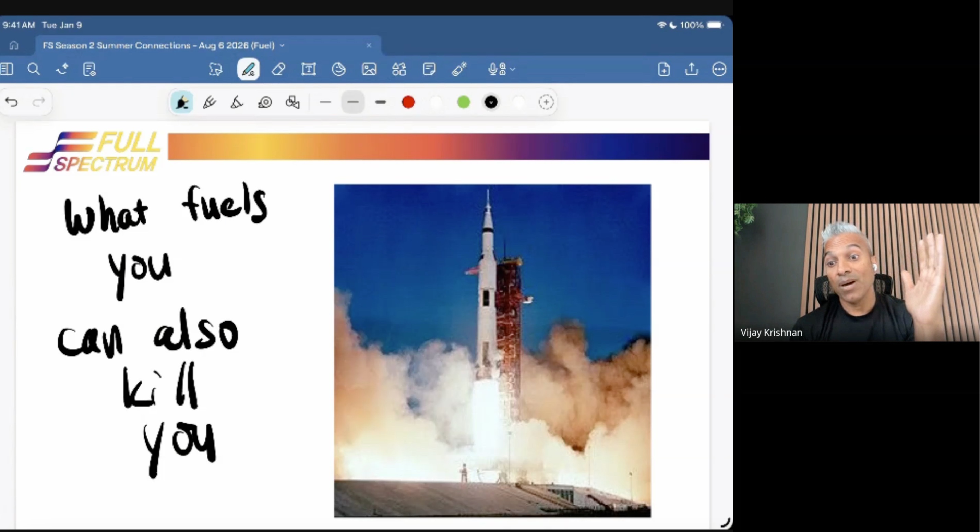Viewport: 980px width, 532px height.
Task: Click the Tue Jan 9 date
Action: (x=62, y=25)
